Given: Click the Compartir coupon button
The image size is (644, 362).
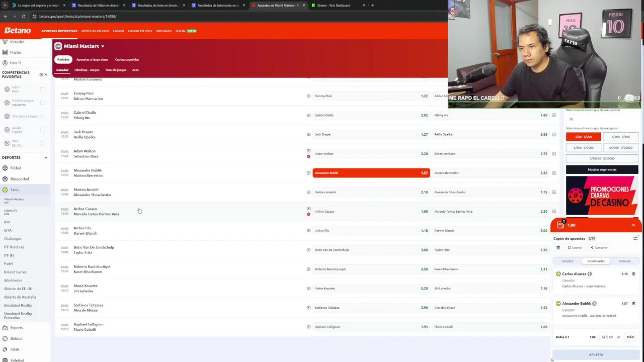Looking at the screenshot, I should (x=599, y=247).
